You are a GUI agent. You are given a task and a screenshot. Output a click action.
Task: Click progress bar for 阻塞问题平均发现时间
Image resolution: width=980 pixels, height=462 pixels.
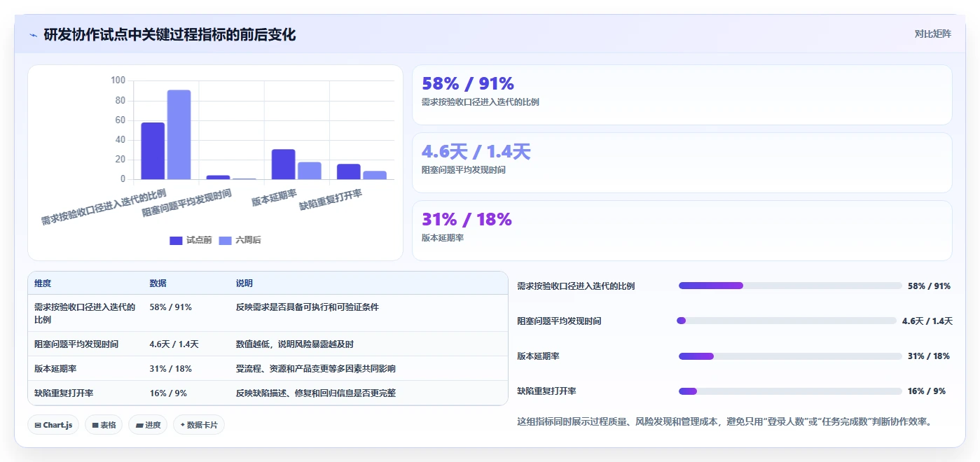click(787, 321)
